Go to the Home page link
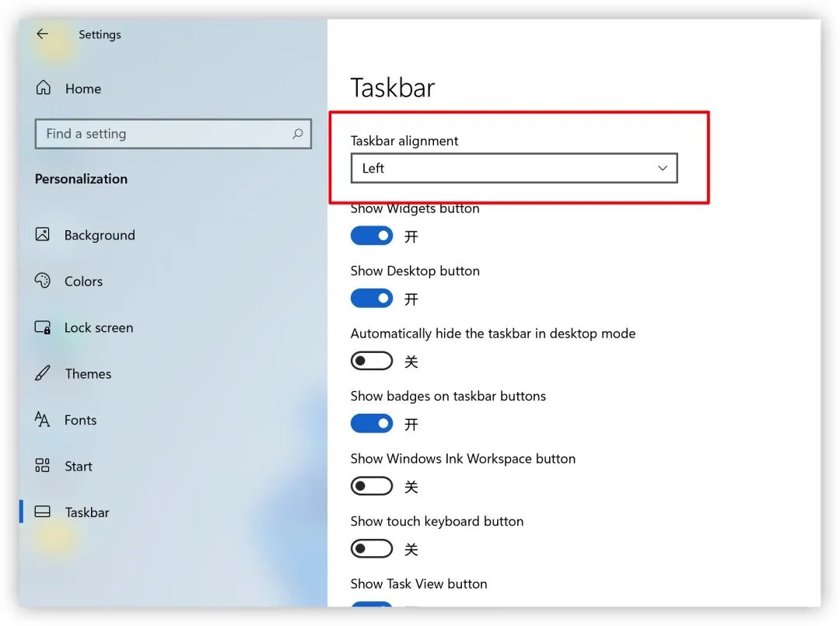 point(82,88)
